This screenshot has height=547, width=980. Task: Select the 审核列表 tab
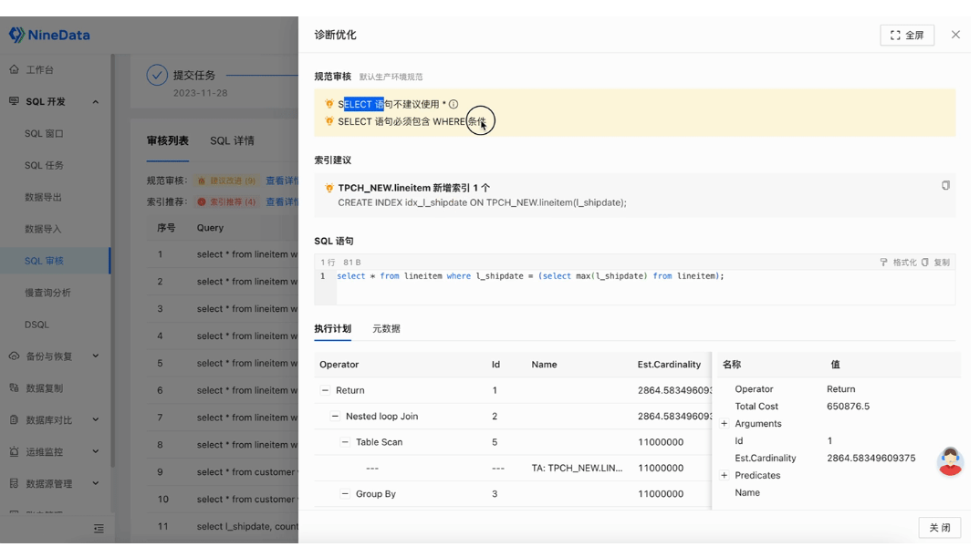coord(168,140)
